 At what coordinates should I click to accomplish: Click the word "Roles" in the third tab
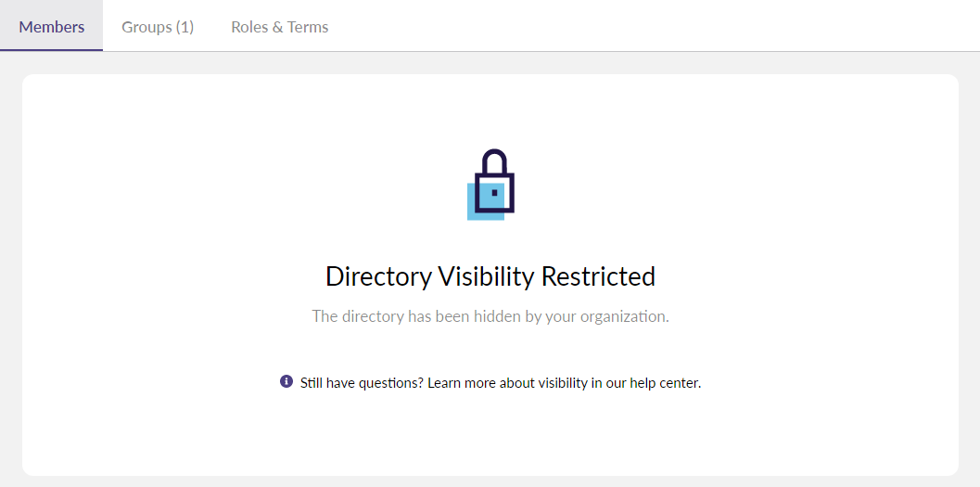249,27
